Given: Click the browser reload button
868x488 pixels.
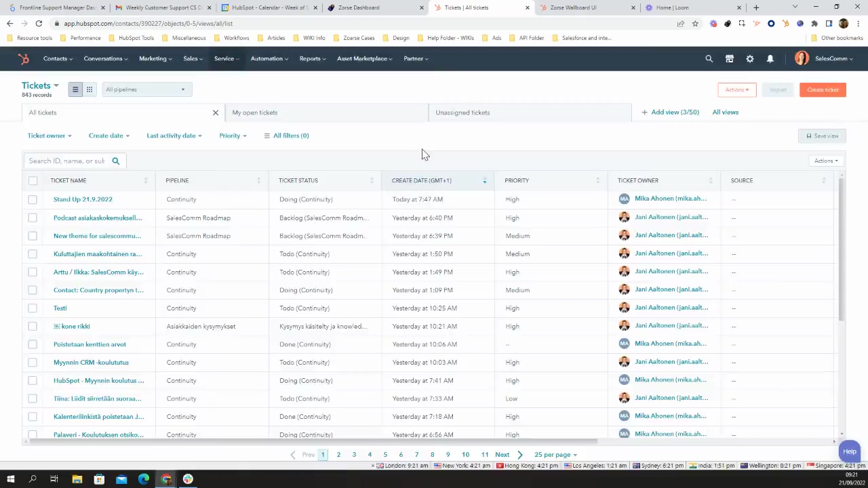Looking at the screenshot, I should click(x=39, y=23).
